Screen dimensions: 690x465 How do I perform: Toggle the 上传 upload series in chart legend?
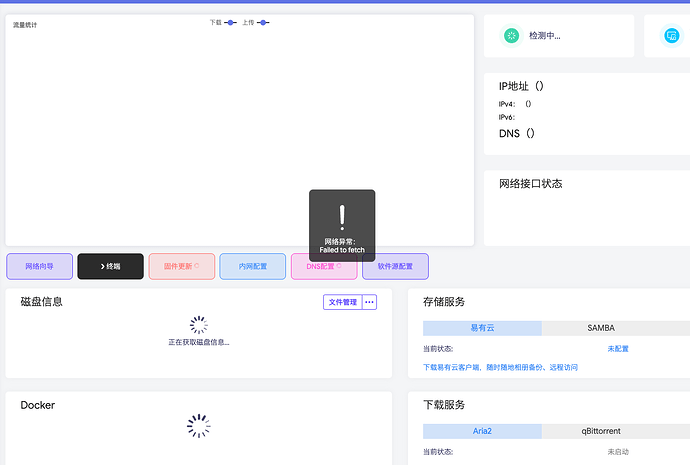(x=256, y=22)
